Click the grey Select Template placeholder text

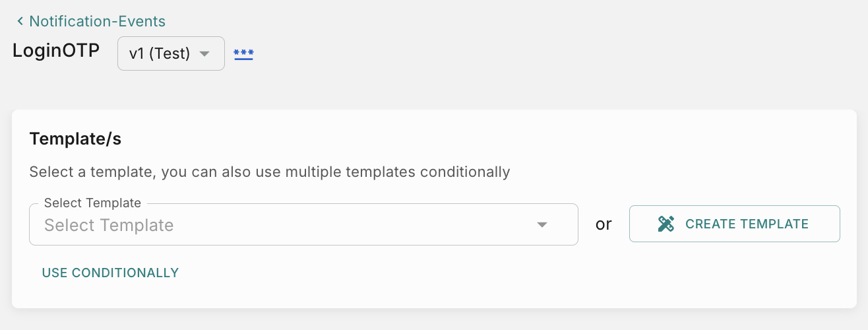coord(109,226)
